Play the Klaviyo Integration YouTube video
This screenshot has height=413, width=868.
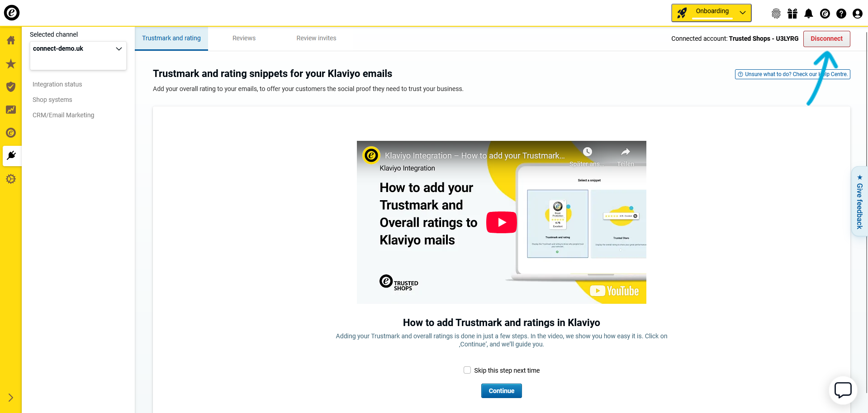tap(501, 222)
